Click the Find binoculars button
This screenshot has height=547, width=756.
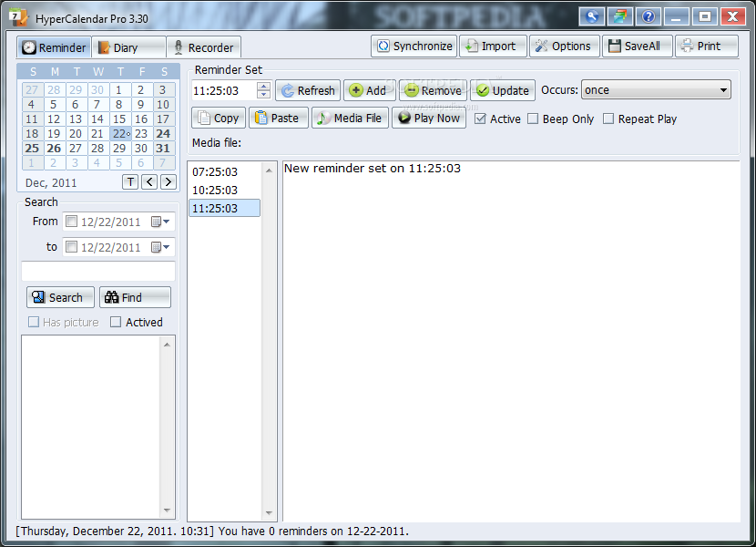(x=135, y=297)
